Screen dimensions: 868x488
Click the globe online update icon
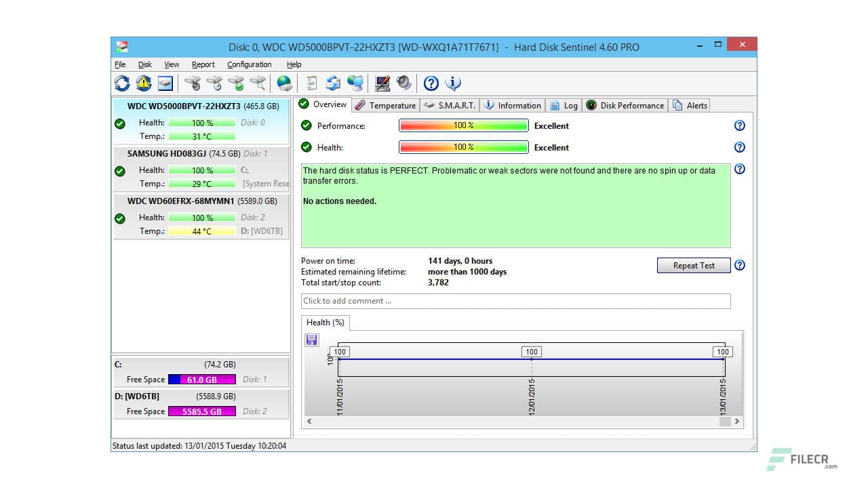(x=284, y=83)
